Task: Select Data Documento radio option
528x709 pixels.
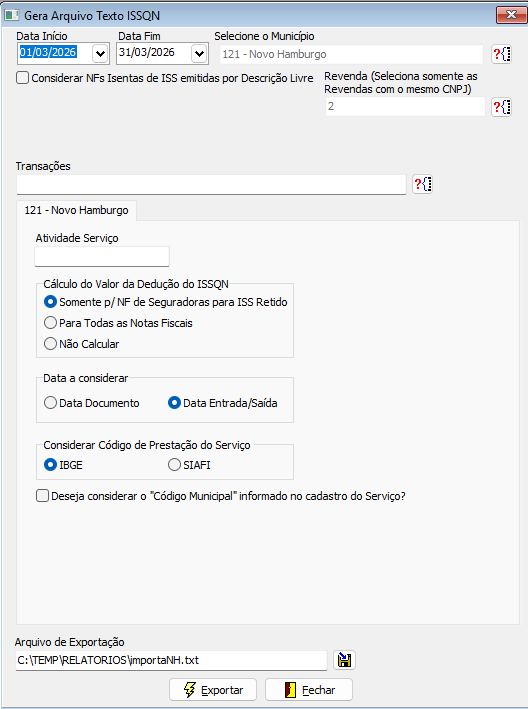Action: click(50, 403)
